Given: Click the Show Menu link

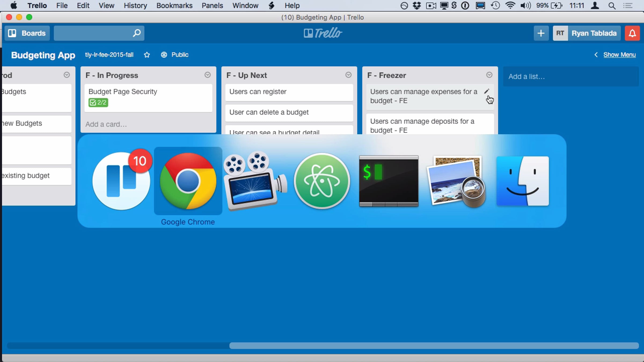Looking at the screenshot, I should coord(619,55).
